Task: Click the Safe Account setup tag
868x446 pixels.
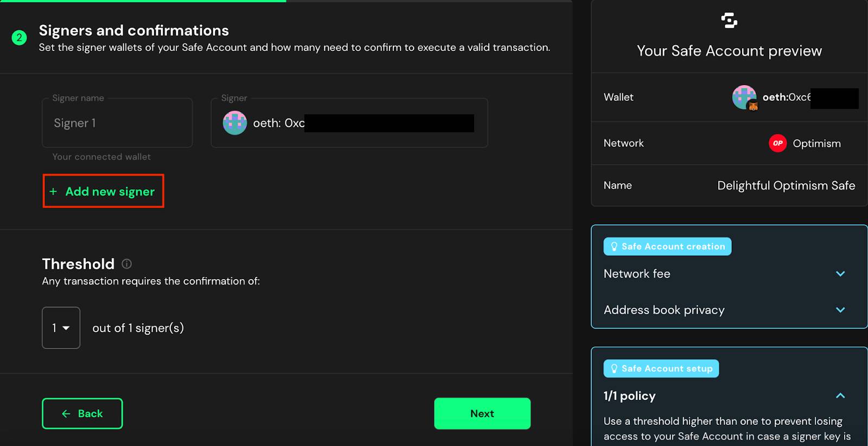Action: coord(661,369)
